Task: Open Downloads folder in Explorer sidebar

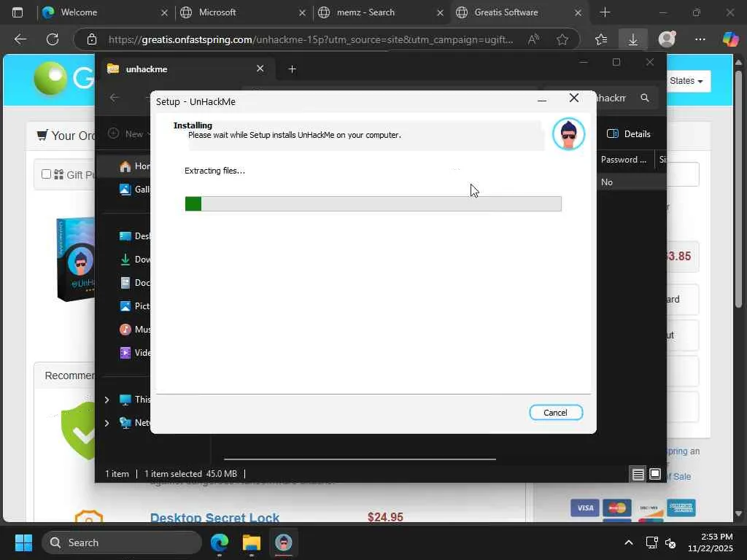Action: coord(134,260)
